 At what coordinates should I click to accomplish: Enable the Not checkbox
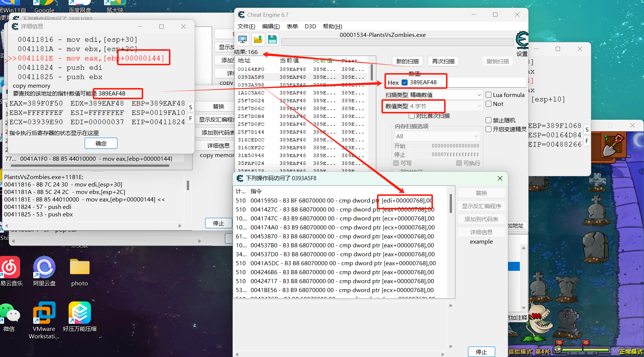pos(489,104)
